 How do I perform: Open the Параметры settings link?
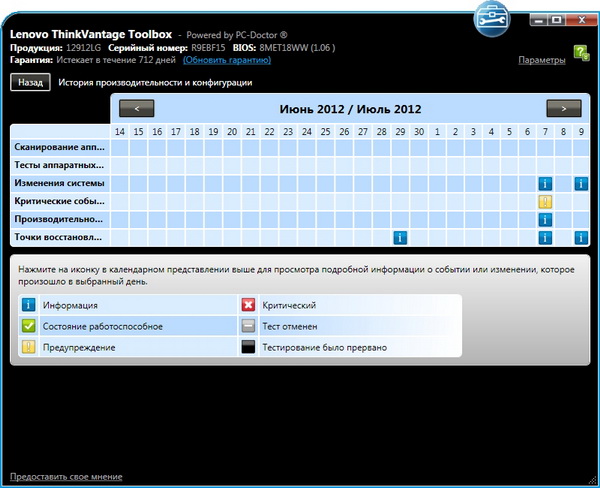(x=542, y=61)
